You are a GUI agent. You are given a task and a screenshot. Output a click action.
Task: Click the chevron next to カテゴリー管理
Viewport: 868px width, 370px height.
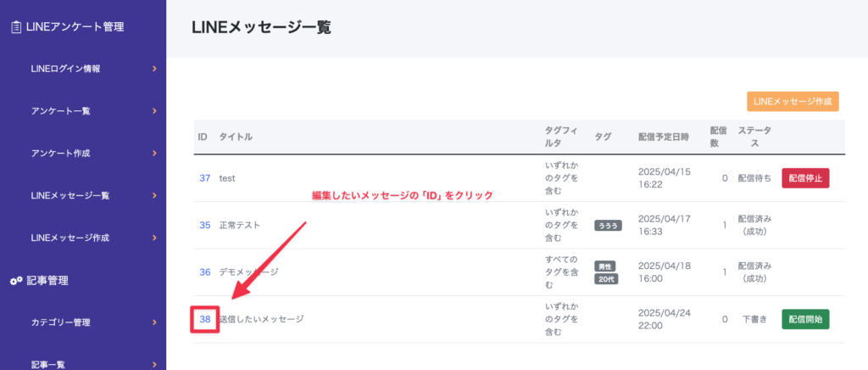pos(154,322)
